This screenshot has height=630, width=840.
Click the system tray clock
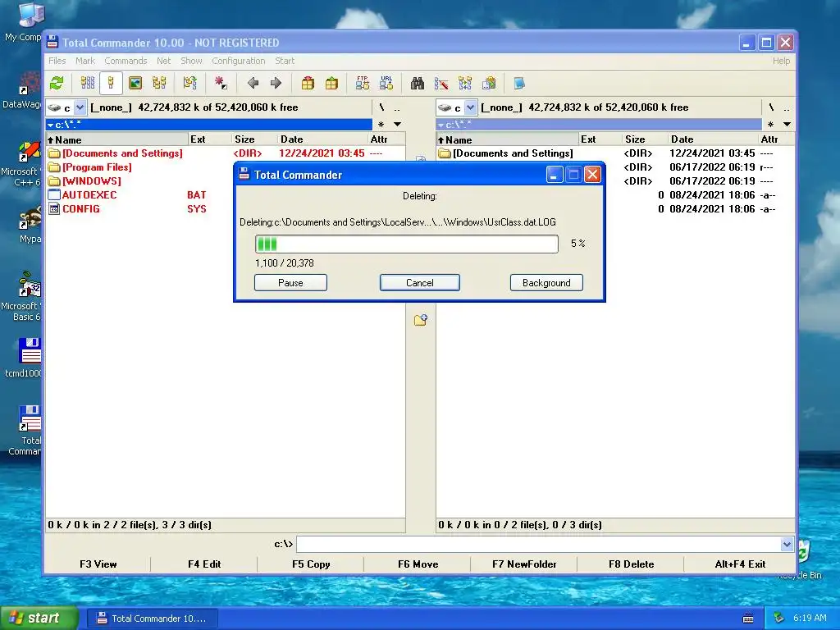pyautogui.click(x=810, y=618)
